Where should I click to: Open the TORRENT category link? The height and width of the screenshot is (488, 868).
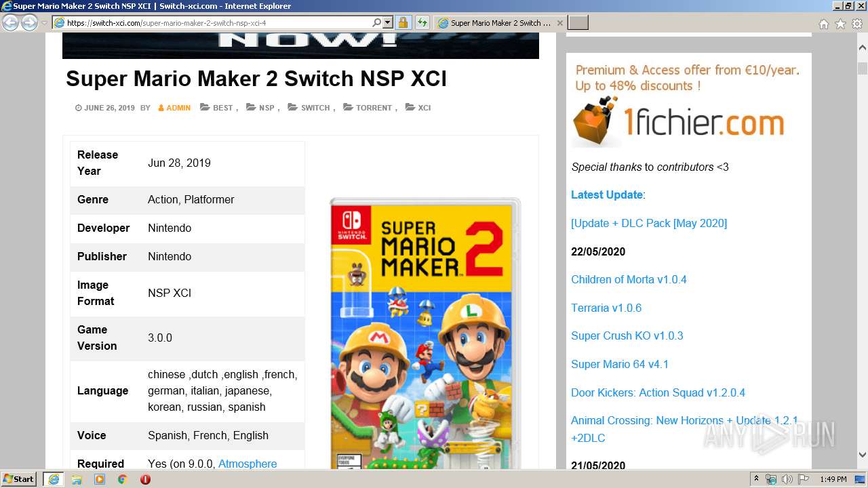[374, 108]
